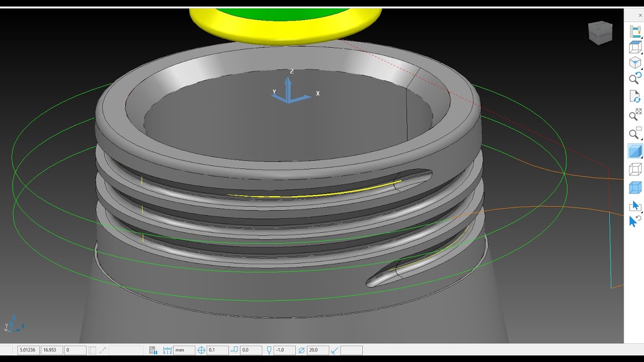Toggle the plain shaded view cube
Image resolution: width=644 pixels, height=362 pixels.
coord(635,151)
